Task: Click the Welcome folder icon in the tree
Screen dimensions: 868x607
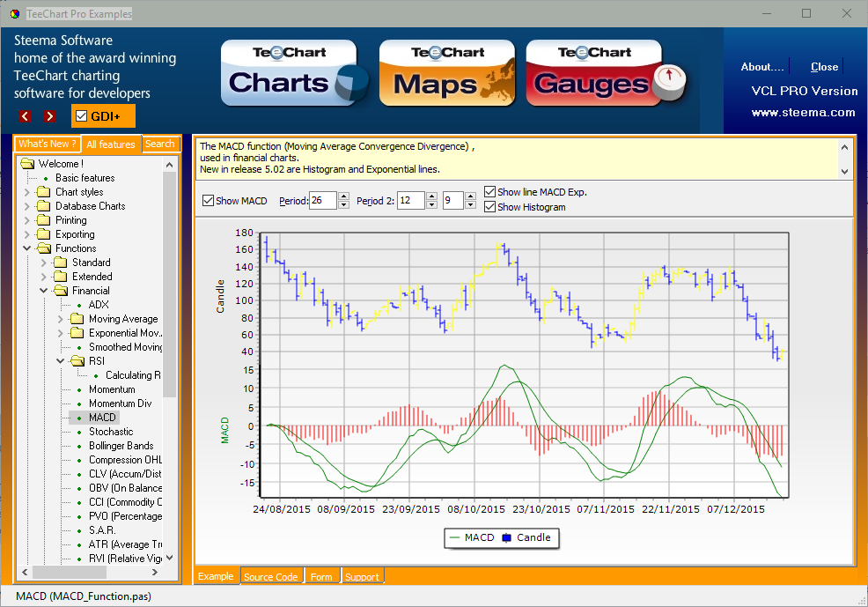Action: [27, 163]
